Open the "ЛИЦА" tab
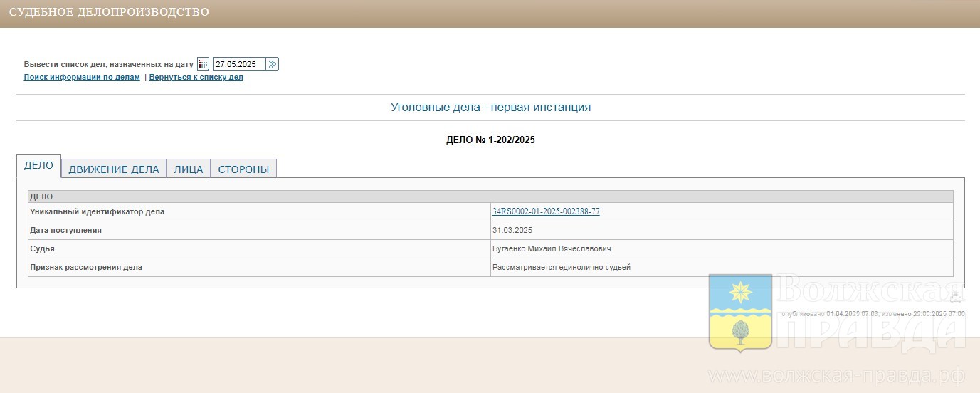This screenshot has width=980, height=393. point(189,169)
